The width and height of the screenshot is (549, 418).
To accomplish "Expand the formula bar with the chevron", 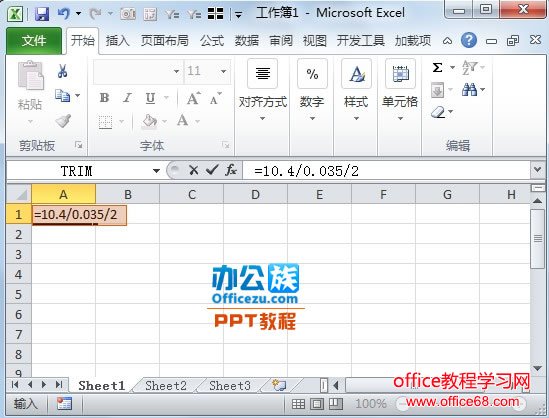I will [537, 170].
